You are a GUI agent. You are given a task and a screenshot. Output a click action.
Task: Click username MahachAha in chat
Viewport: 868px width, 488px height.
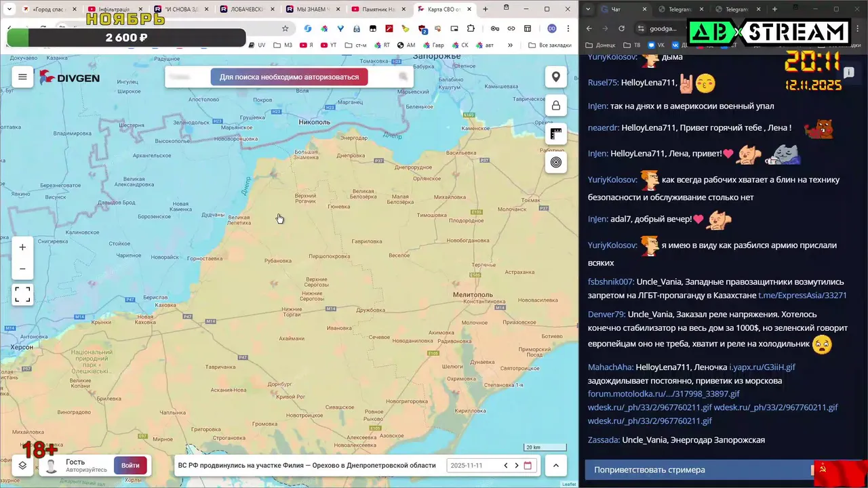pos(610,367)
